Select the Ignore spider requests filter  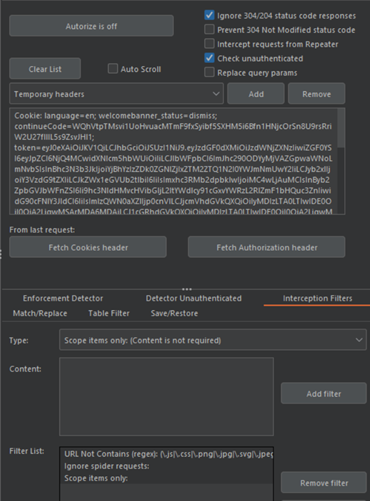click(x=166, y=466)
